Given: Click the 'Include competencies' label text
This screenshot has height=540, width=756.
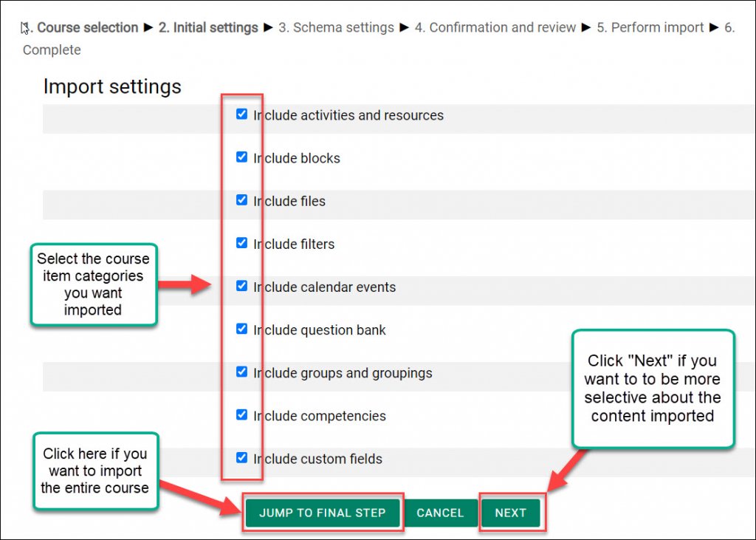Looking at the screenshot, I should pos(320,416).
